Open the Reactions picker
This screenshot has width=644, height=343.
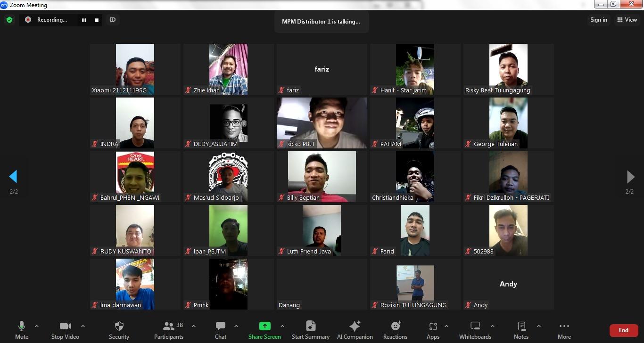click(x=395, y=330)
